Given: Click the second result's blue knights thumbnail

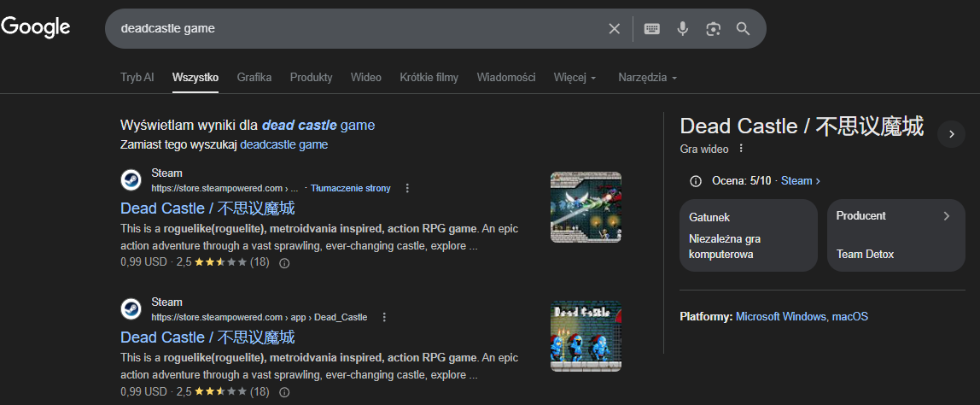Looking at the screenshot, I should (586, 336).
